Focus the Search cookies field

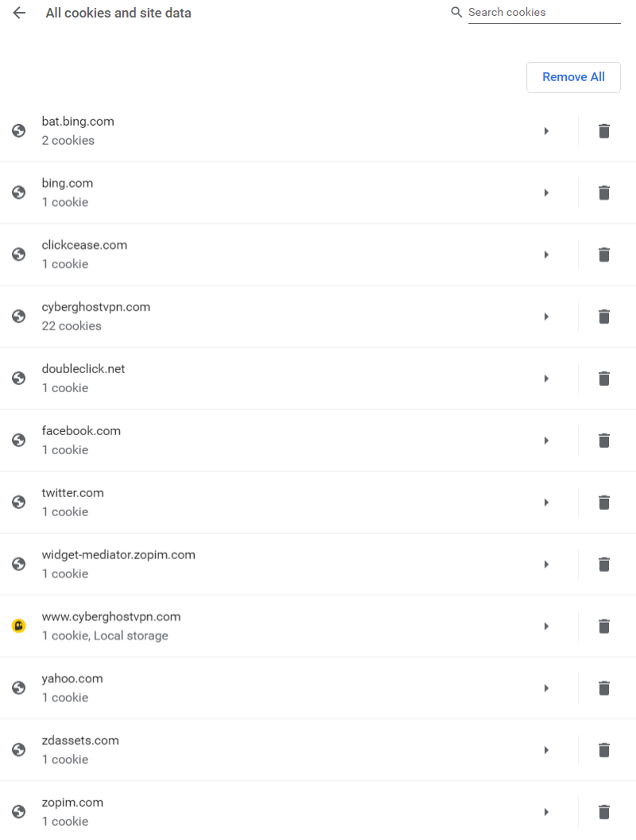click(544, 12)
